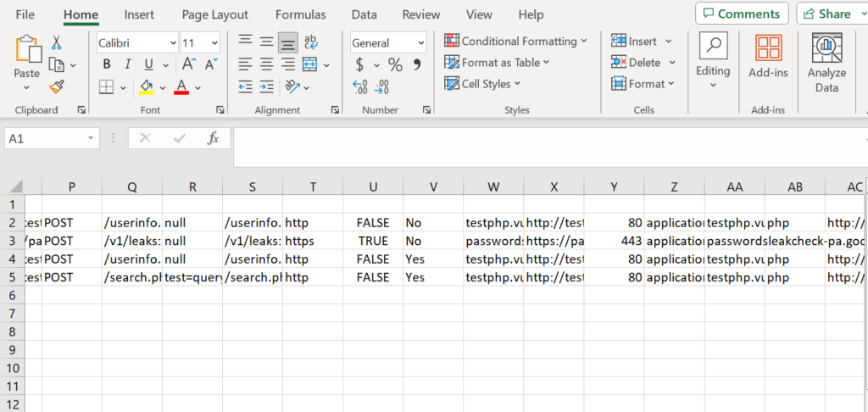
Task: Click the Comments button
Action: (742, 14)
